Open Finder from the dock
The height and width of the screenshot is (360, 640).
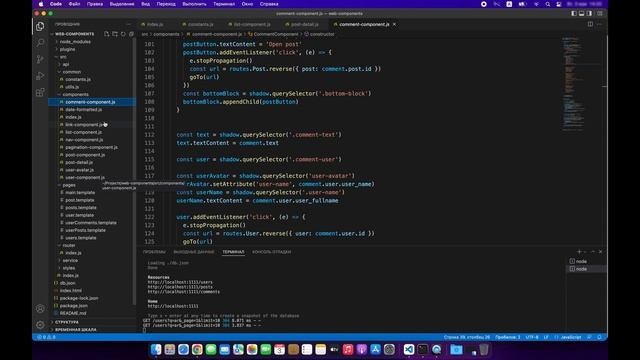click(x=156, y=349)
